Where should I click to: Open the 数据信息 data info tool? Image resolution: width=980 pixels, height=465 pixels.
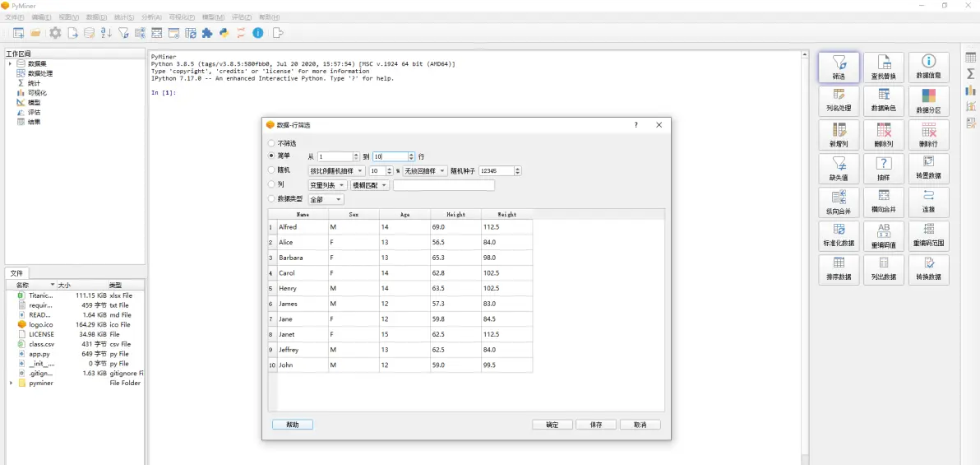click(929, 67)
